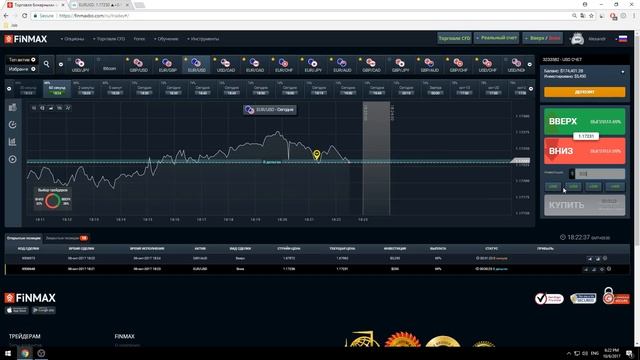
Task: Click the red ВНИЗ (Down) button
Action: coord(584,151)
